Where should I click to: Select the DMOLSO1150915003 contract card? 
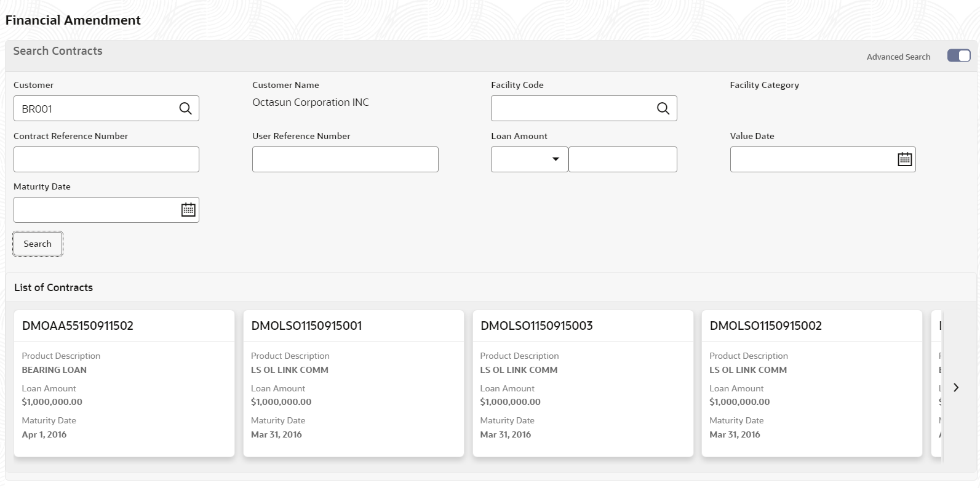point(583,383)
